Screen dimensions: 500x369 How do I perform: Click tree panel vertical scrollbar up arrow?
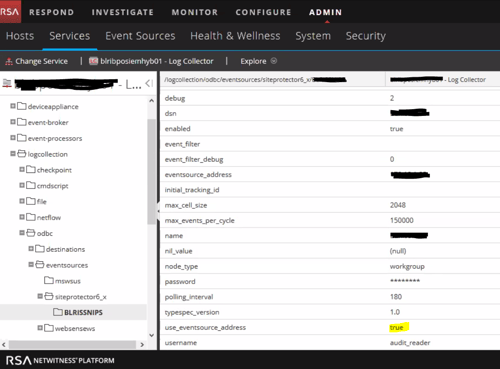pyautogui.click(x=152, y=100)
